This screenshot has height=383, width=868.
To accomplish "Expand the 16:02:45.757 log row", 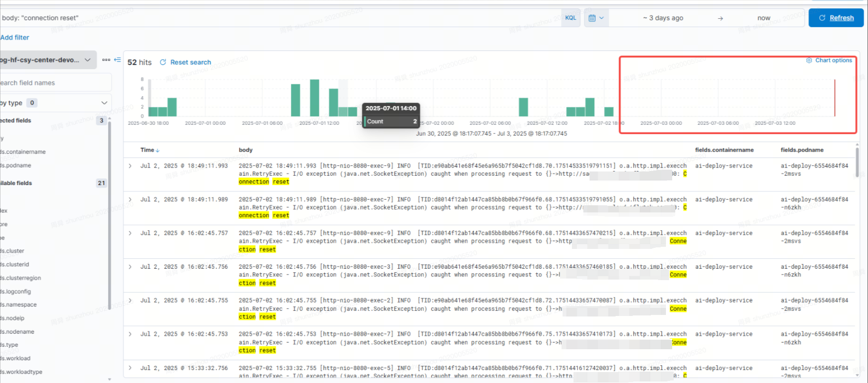I will (x=130, y=233).
